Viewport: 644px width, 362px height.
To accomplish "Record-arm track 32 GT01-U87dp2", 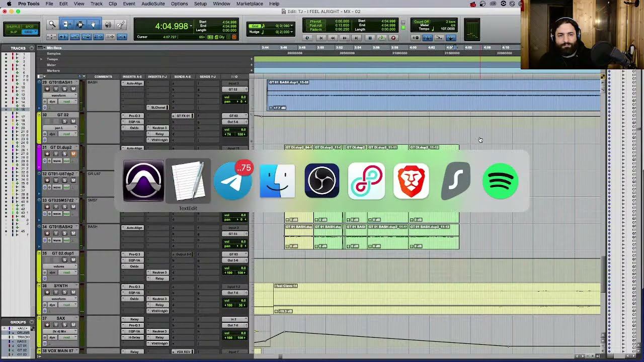I will click(47, 180).
